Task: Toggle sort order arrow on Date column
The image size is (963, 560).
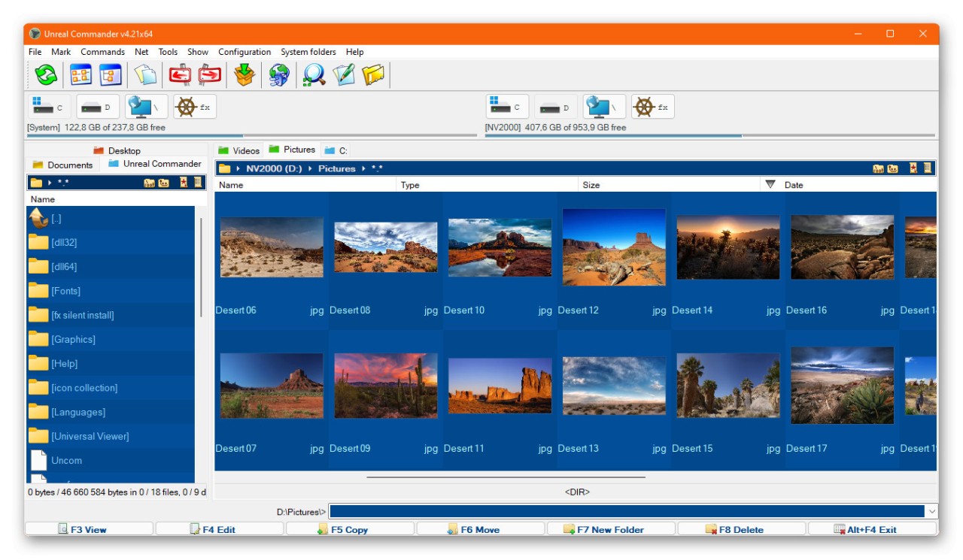Action: (x=770, y=185)
